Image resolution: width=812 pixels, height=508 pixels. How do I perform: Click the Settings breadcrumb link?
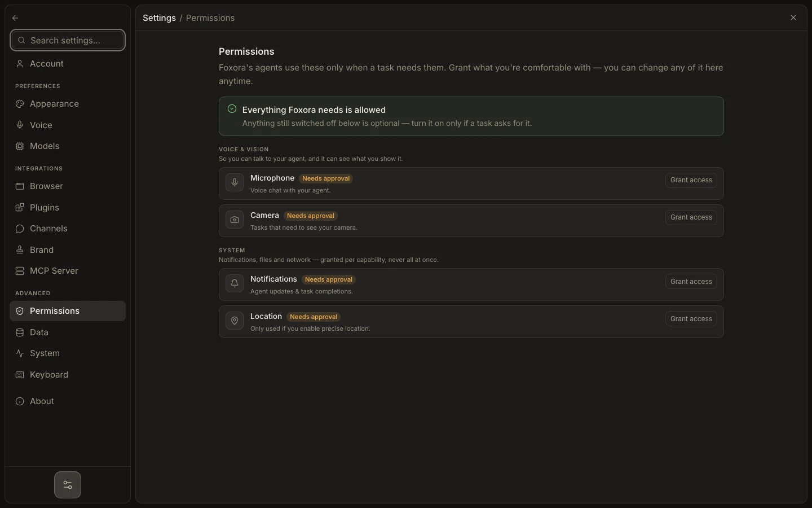[159, 18]
